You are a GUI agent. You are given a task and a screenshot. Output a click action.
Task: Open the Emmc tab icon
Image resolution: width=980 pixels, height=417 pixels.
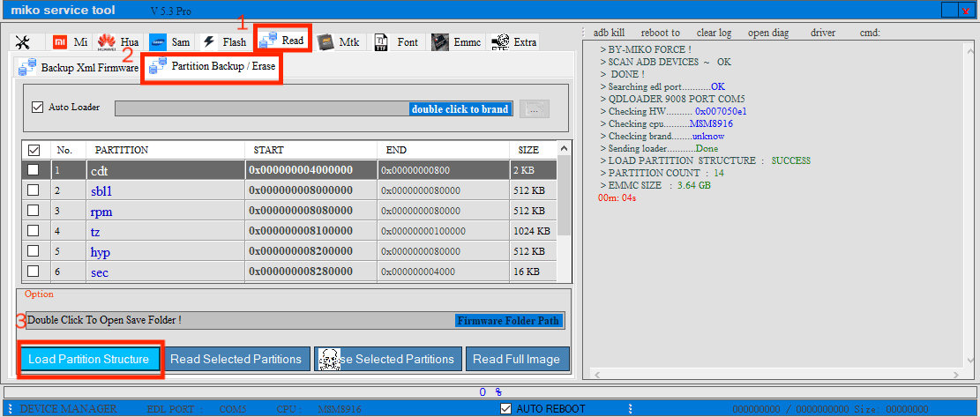tap(440, 42)
